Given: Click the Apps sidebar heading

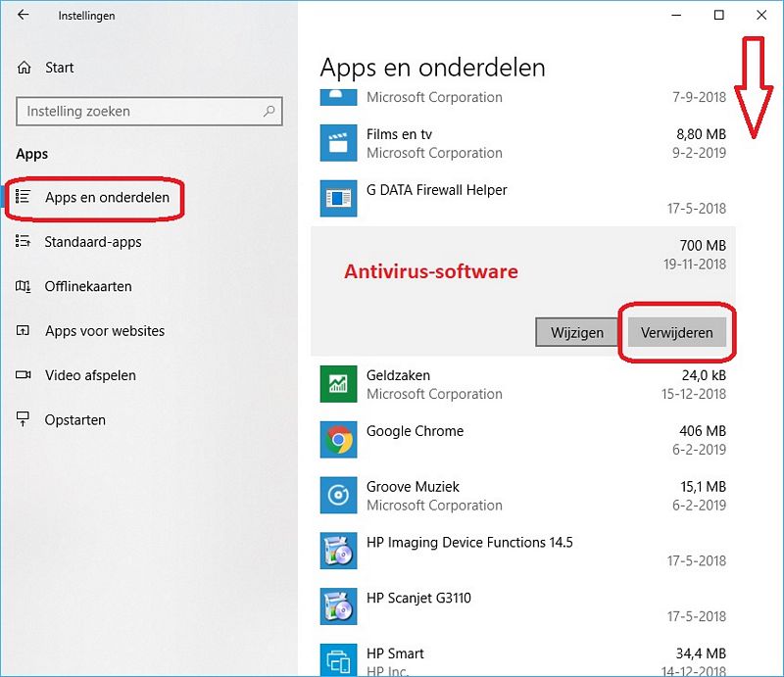Looking at the screenshot, I should 32,154.
